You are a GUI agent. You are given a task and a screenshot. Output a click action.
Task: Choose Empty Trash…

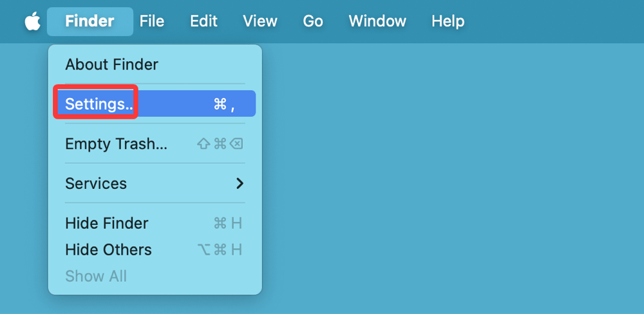(x=155, y=144)
